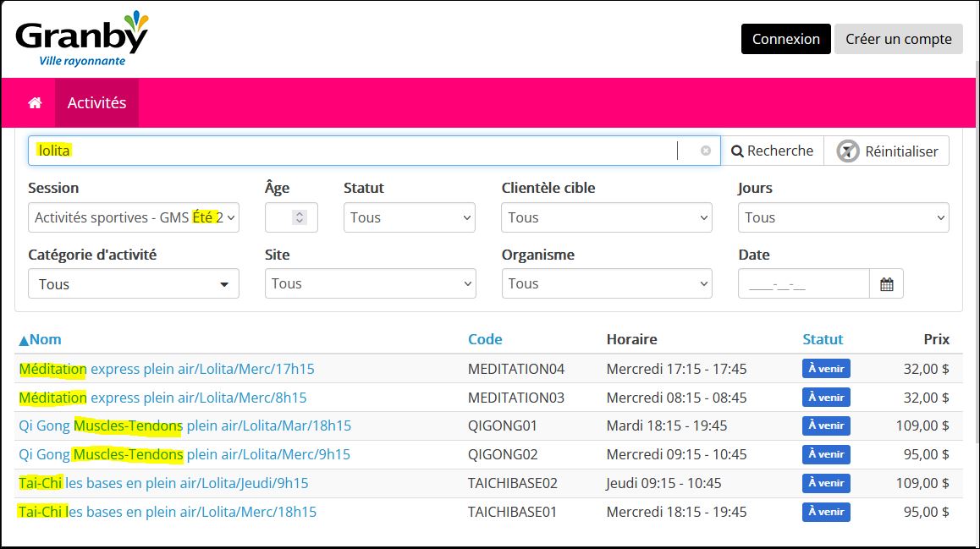Click code cell TAICHIBASE01
The height and width of the screenshot is (549, 980).
pyautogui.click(x=513, y=512)
